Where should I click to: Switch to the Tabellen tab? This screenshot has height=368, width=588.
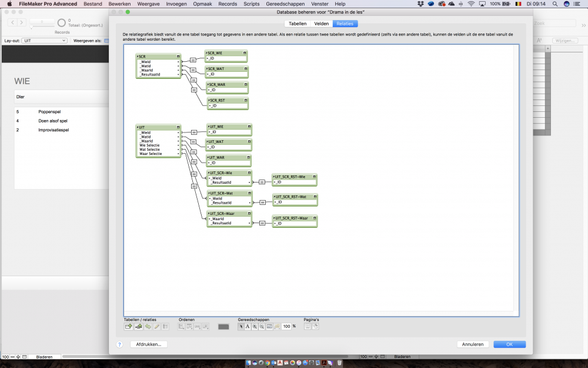point(298,24)
